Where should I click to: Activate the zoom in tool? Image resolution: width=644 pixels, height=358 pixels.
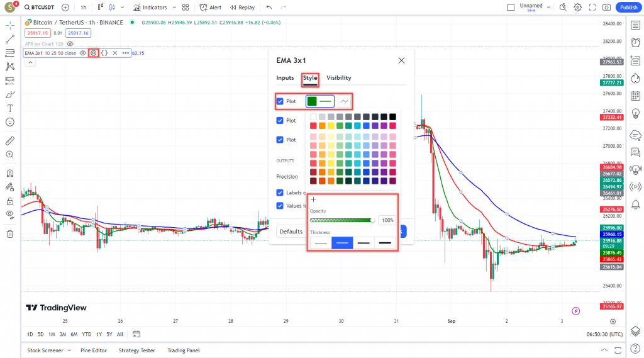[x=10, y=155]
